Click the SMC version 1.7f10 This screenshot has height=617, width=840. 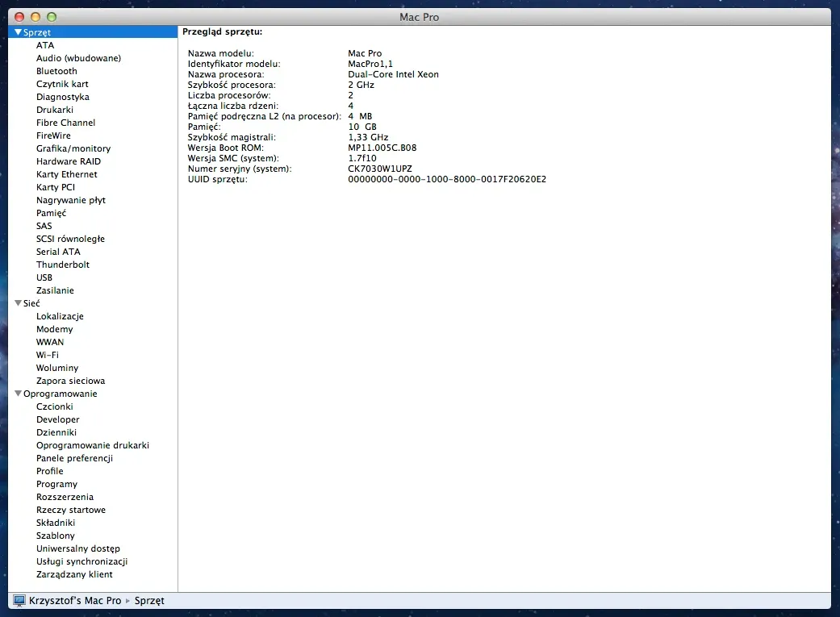pos(362,159)
